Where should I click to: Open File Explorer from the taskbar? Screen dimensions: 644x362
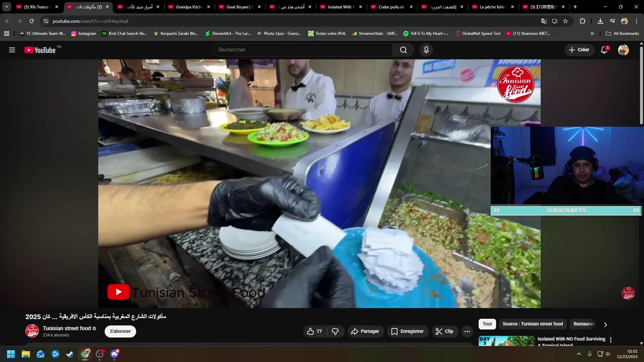click(x=26, y=354)
